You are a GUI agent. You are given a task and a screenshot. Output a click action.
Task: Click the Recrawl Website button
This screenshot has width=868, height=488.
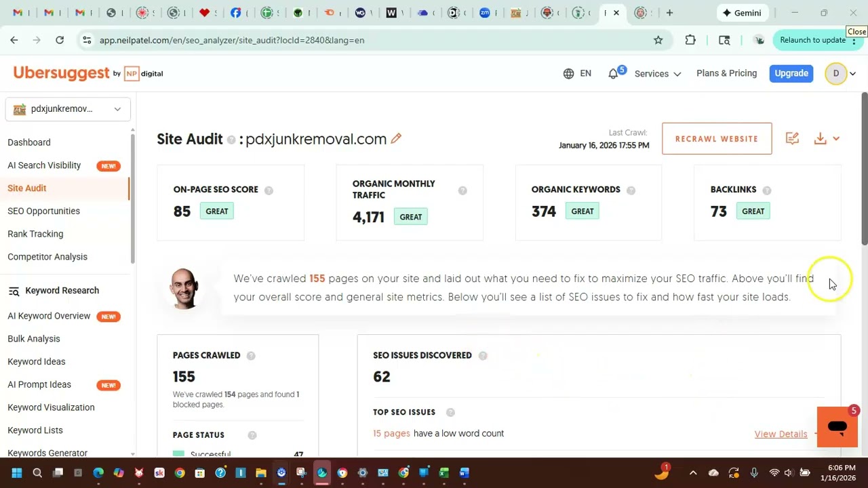click(717, 138)
